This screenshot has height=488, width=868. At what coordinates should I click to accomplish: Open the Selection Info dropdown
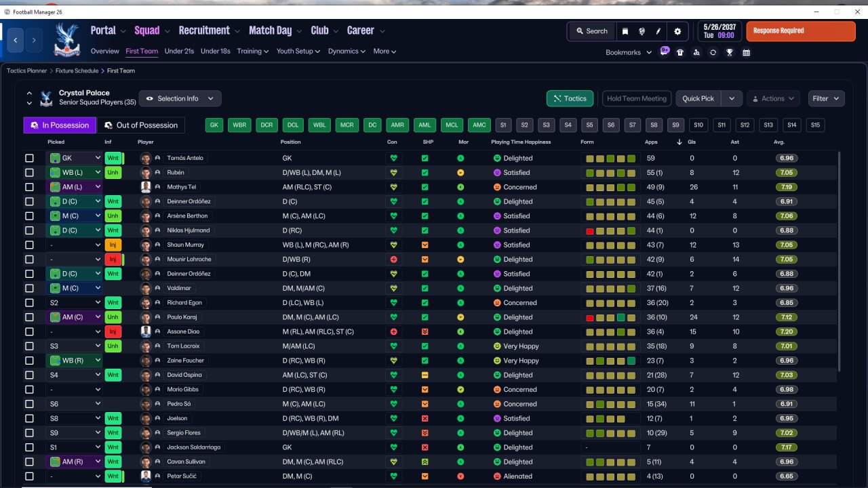(180, 98)
